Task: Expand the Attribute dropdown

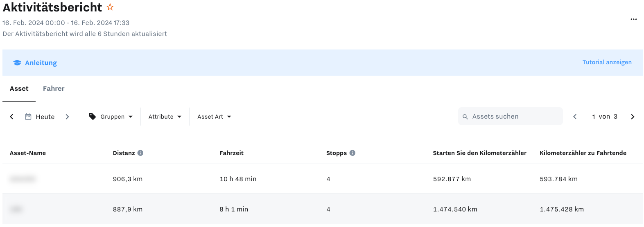Action: [x=165, y=117]
